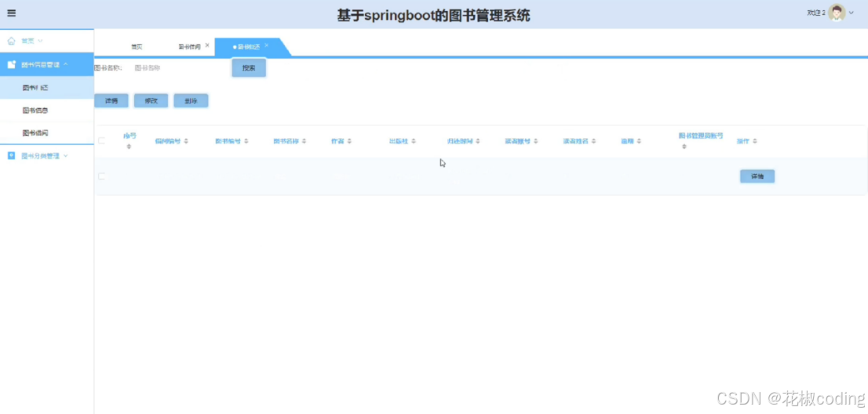Tick the checkbox of the first table row
Viewport: 868px width, 414px height.
(x=101, y=176)
